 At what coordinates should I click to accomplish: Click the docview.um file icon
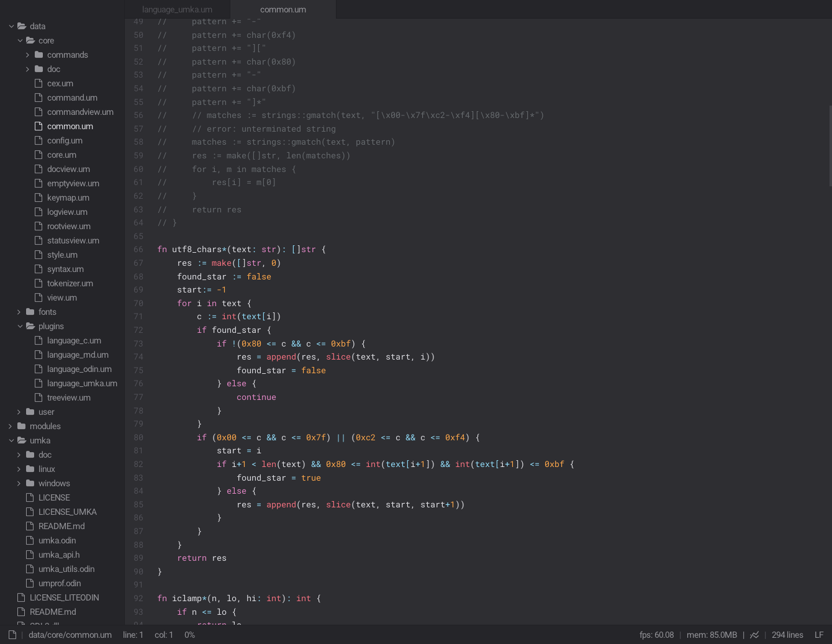coord(38,169)
